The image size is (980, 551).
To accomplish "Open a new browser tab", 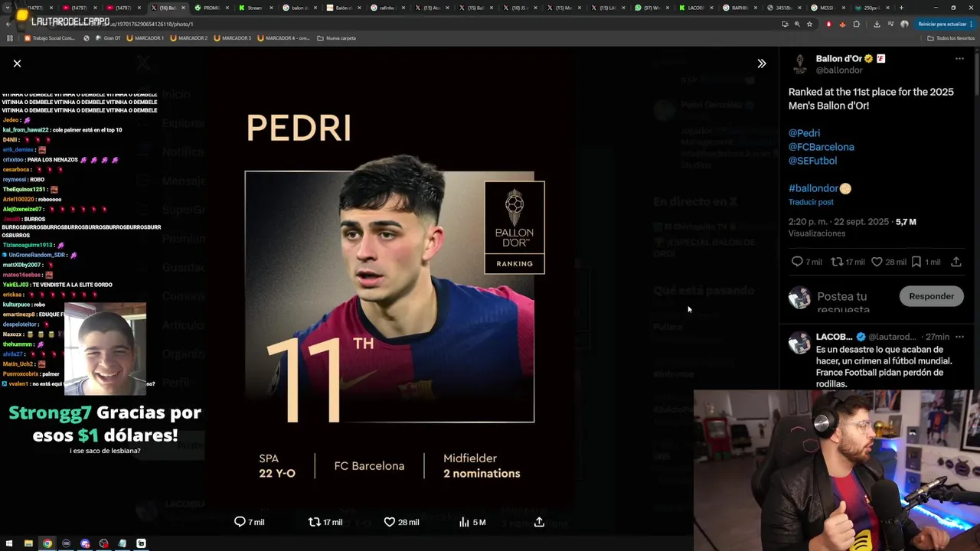I will (x=901, y=8).
